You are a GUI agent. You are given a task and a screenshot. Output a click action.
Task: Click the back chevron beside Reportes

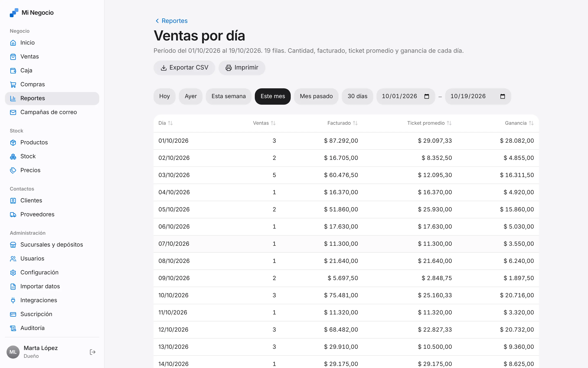[x=157, y=21]
